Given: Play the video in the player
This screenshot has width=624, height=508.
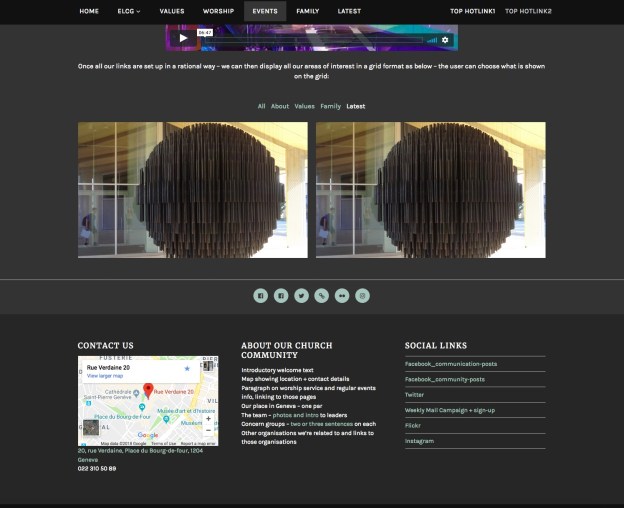Looking at the screenshot, I should tap(183, 39).
